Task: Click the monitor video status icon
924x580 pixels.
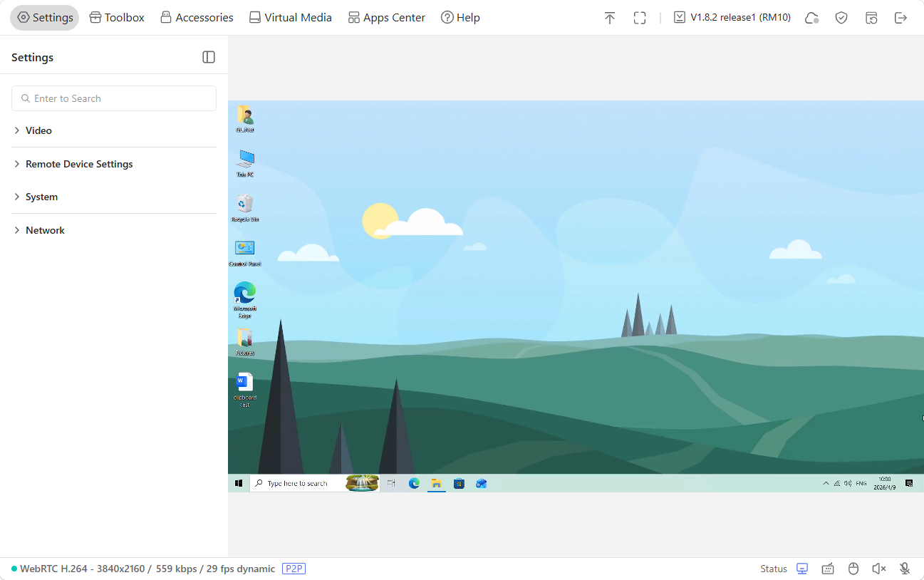Action: (x=802, y=569)
